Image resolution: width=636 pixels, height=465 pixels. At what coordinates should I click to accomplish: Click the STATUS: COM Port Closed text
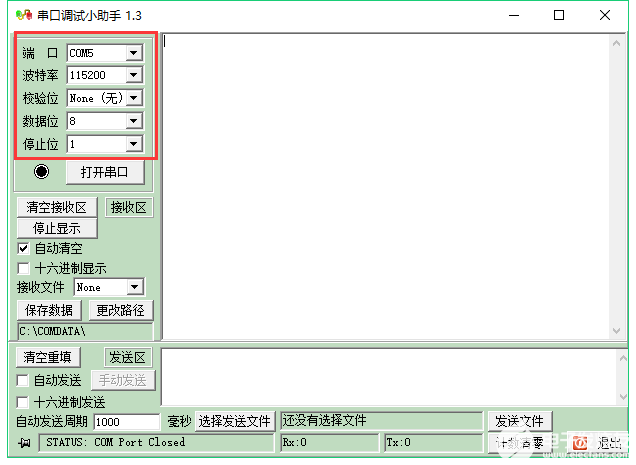(115, 442)
